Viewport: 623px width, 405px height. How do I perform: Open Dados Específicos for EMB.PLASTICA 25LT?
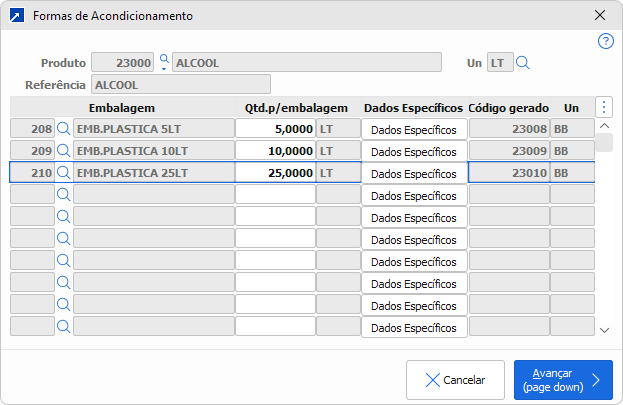(414, 173)
